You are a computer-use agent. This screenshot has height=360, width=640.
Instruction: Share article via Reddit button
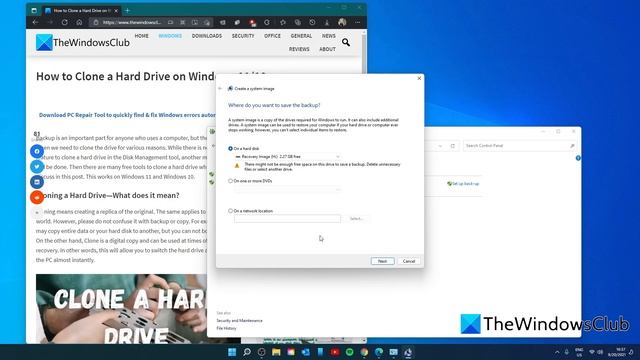coord(37,197)
